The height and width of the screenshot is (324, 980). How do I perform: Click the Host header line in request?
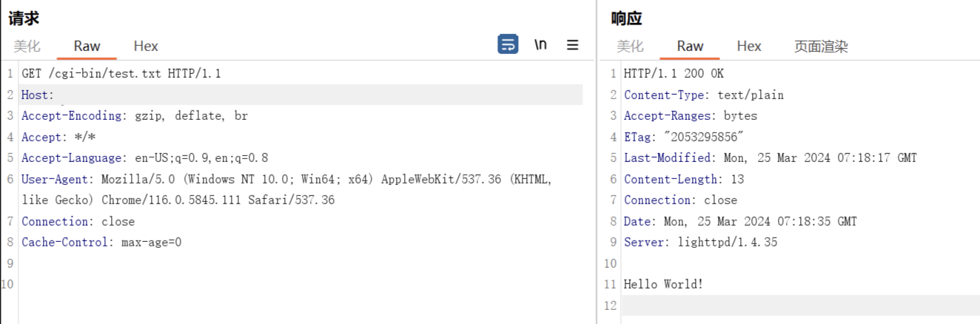click(x=301, y=95)
